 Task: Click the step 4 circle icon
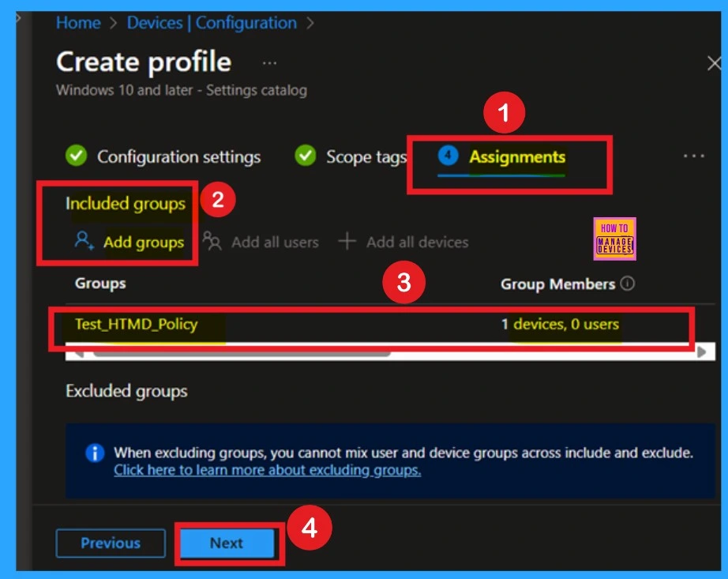click(448, 156)
